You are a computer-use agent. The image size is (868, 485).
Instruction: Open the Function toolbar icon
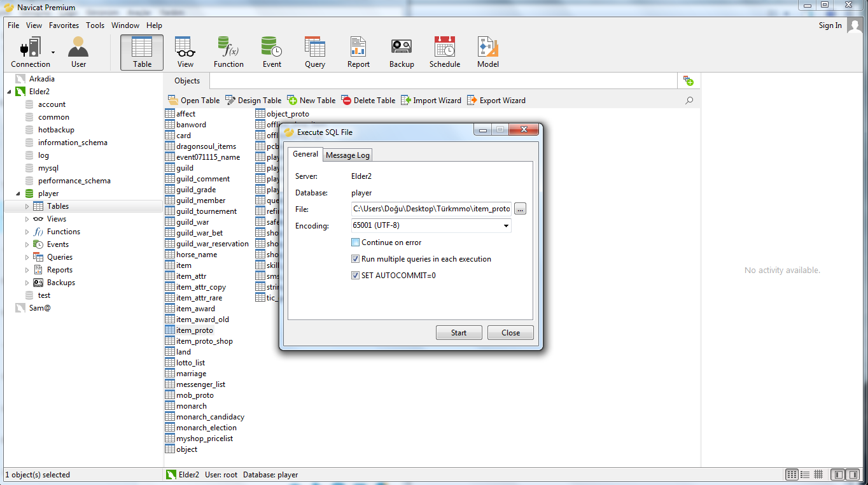coord(228,52)
